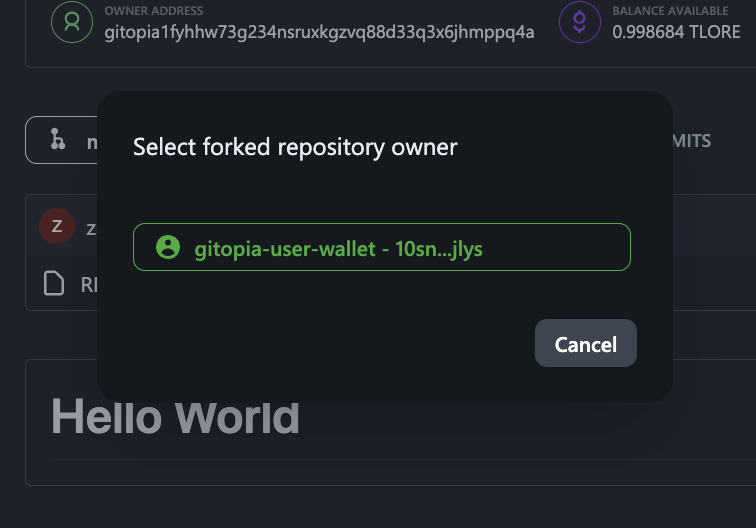Click the red 'z' user avatar
The height and width of the screenshot is (528, 756).
coord(56,226)
